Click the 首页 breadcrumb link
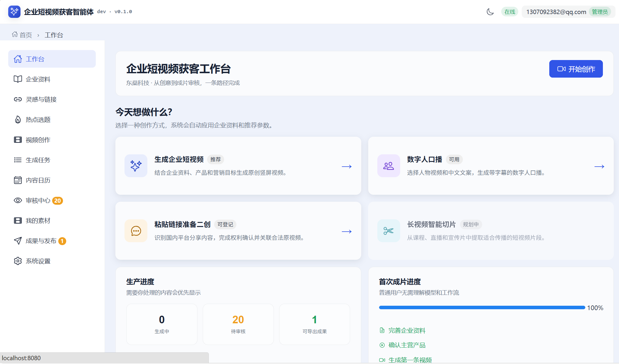The width and height of the screenshot is (619, 364). click(x=22, y=35)
